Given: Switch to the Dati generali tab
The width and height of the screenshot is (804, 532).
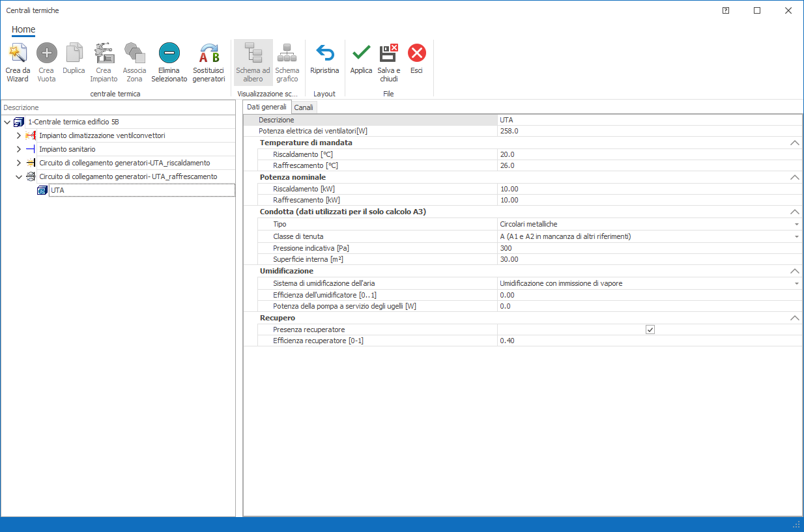Looking at the screenshot, I should pos(266,107).
